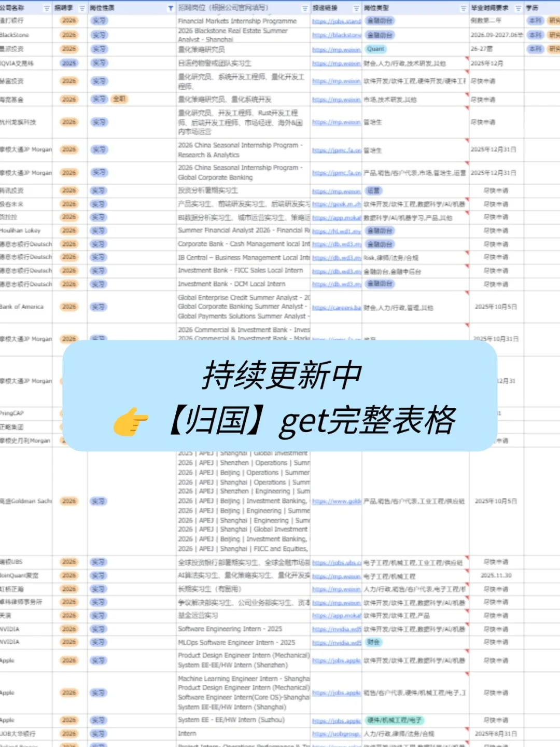Select cell 'Corporate Bank - Cash Management local Int'

point(243,244)
